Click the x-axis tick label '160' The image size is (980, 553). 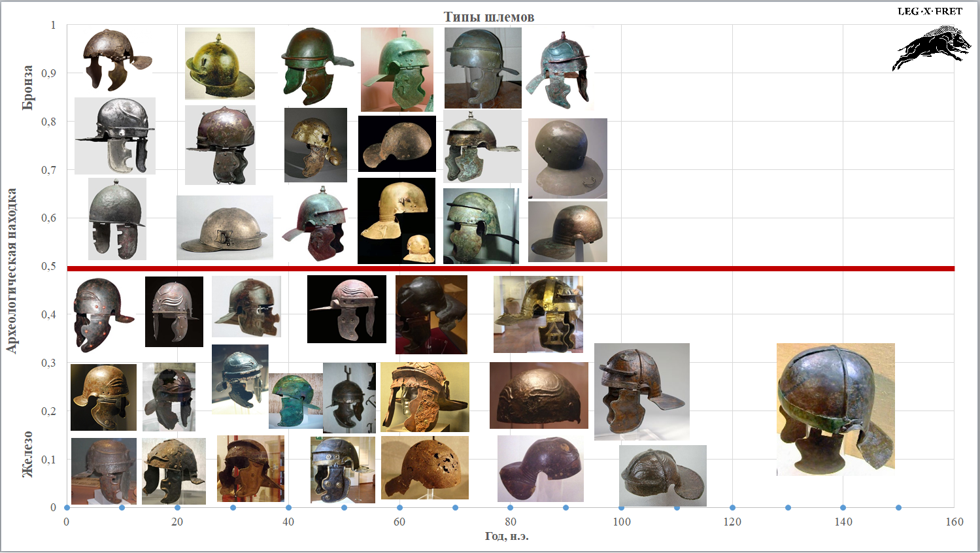point(955,522)
